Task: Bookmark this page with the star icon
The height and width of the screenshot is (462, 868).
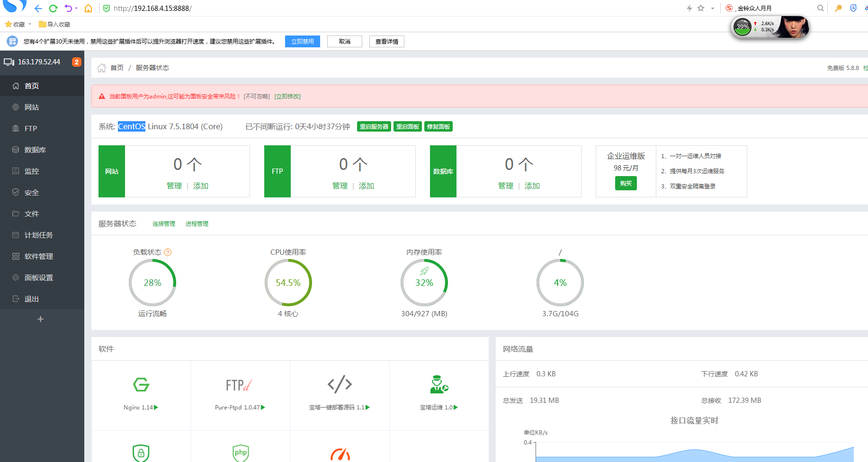Action: [x=701, y=8]
